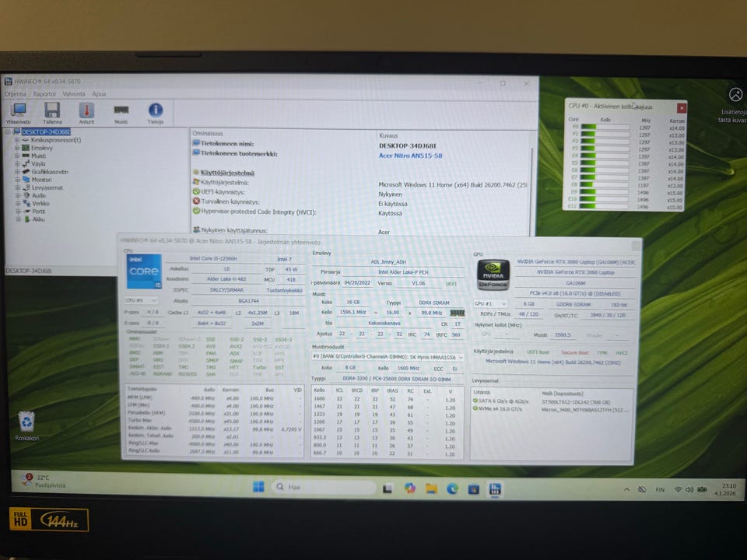
Task: Open the Ohjelma menu
Action: click(x=16, y=94)
